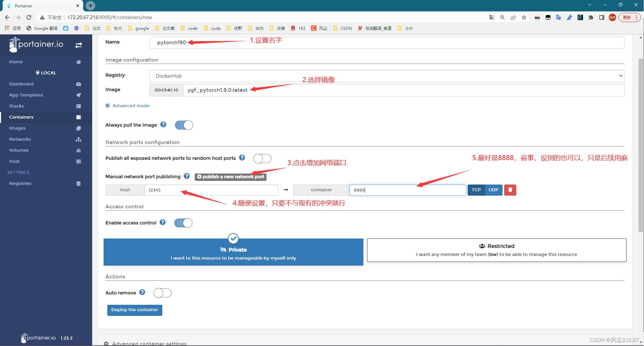Open cuda bookmark folder

(212, 28)
